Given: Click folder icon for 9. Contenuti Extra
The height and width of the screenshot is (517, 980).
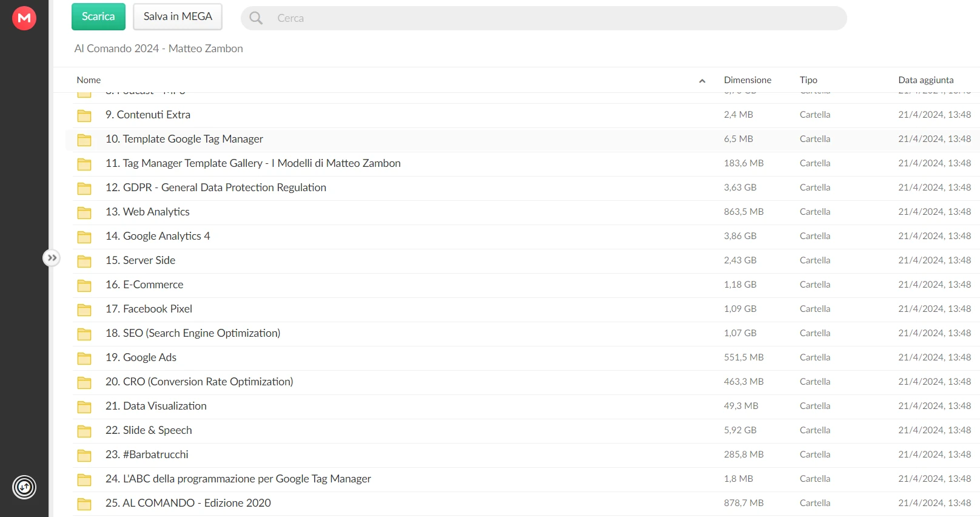Looking at the screenshot, I should click(x=84, y=115).
